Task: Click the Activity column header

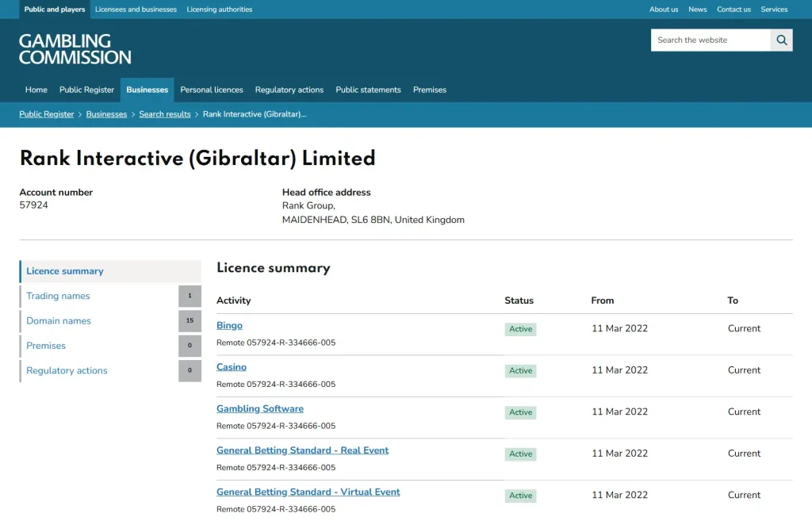Action: point(234,301)
